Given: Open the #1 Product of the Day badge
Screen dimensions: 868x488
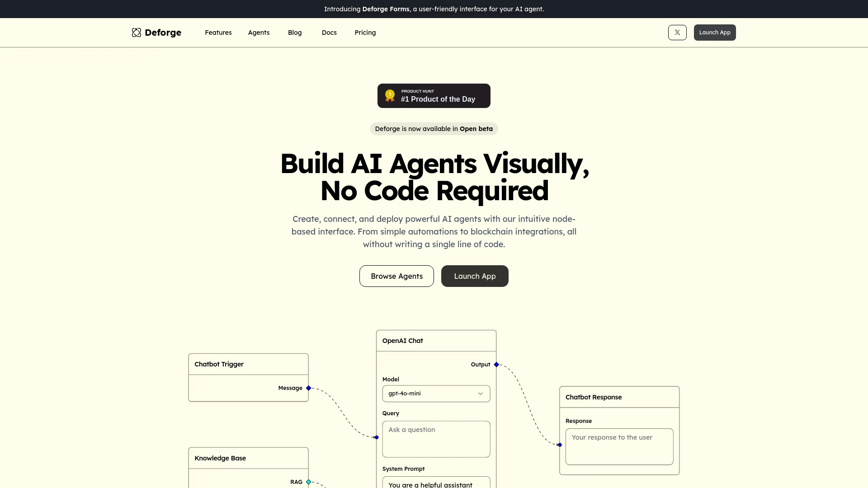Looking at the screenshot, I should [x=434, y=95].
